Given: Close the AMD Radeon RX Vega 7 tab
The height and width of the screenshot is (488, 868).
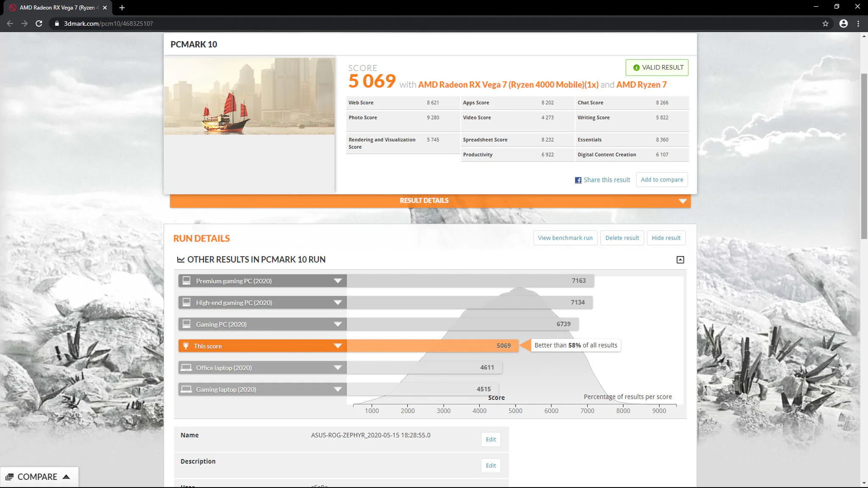Looking at the screenshot, I should pyautogui.click(x=105, y=8).
